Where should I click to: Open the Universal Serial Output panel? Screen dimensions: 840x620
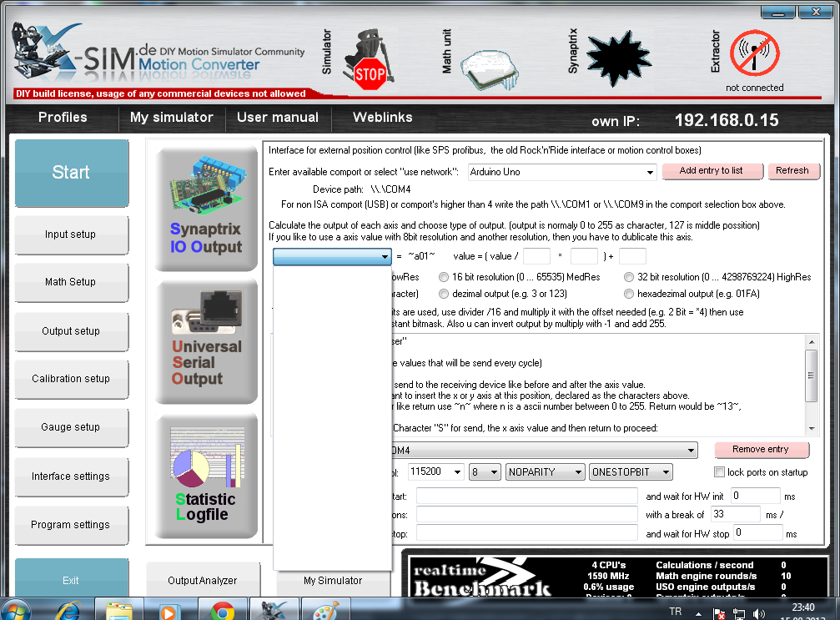pos(206,340)
